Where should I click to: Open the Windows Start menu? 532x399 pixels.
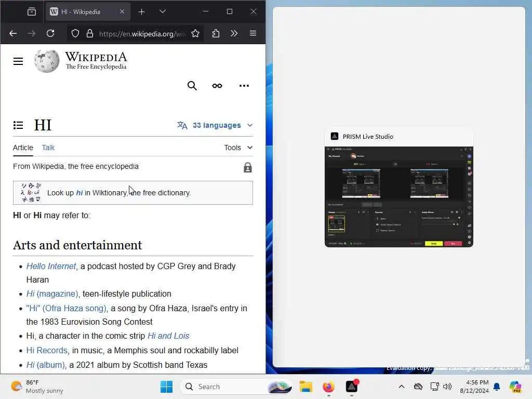pyautogui.click(x=166, y=387)
